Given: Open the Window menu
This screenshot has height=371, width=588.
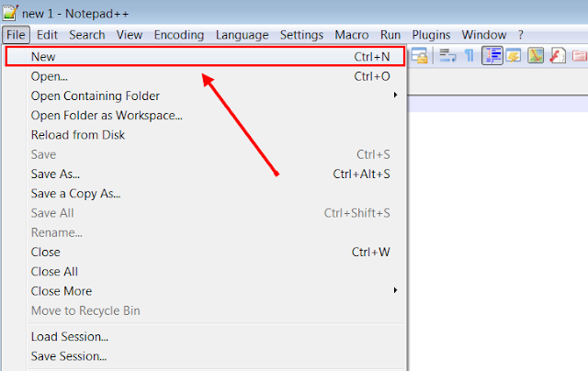Looking at the screenshot, I should tap(484, 35).
